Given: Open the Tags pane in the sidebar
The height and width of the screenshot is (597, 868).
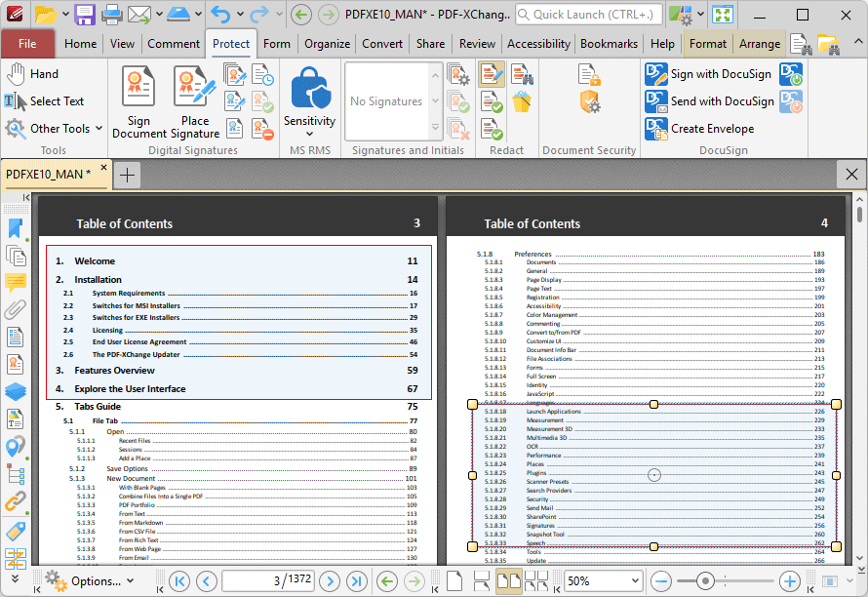Looking at the screenshot, I should (x=16, y=531).
